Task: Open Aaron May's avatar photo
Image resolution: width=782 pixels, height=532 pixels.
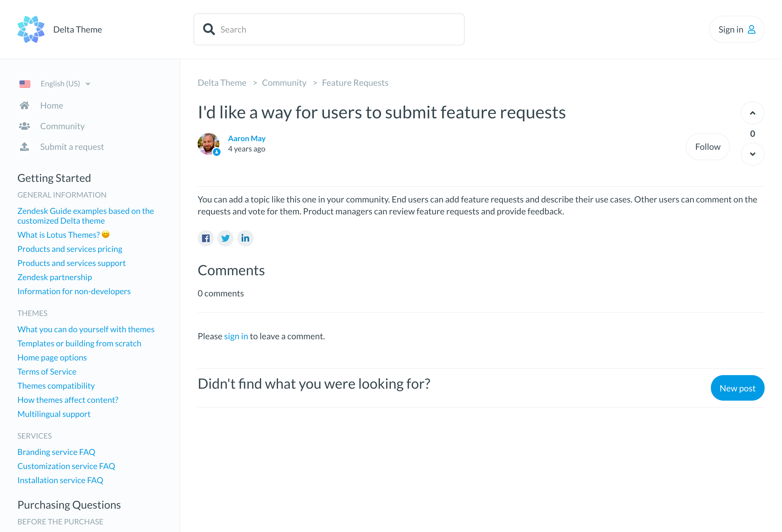Action: coord(209,144)
